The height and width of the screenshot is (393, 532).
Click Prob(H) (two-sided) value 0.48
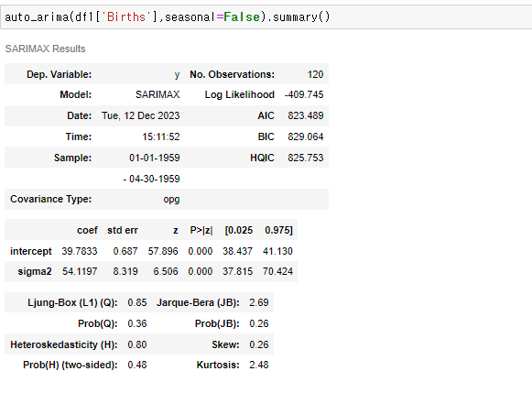pyautogui.click(x=137, y=365)
